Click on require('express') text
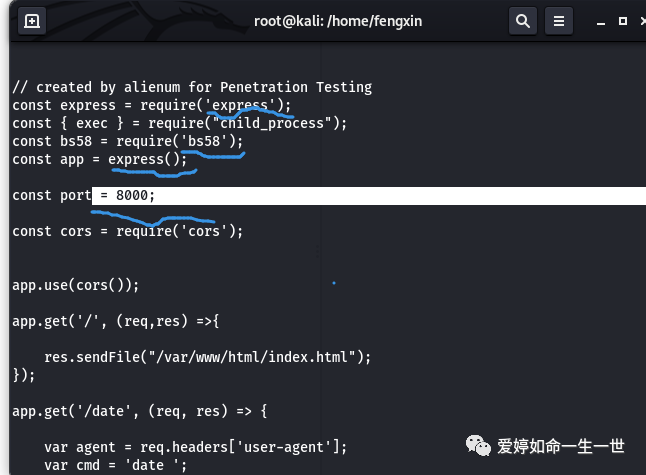 (215, 105)
